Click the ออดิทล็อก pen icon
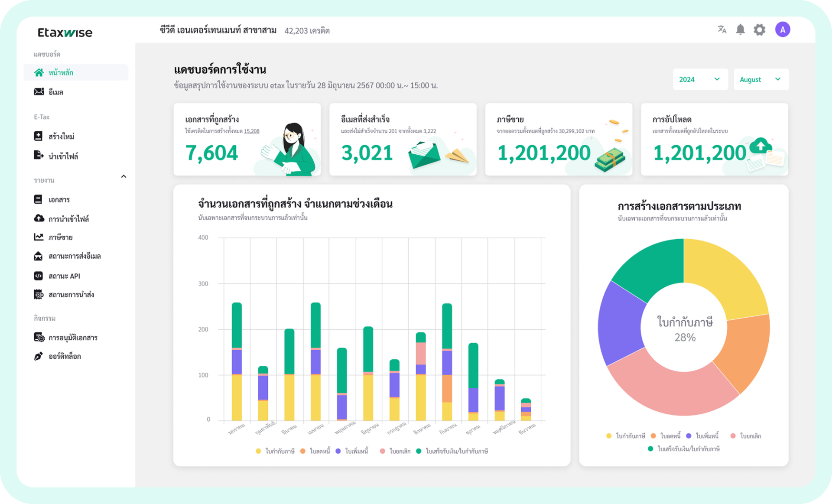832x504 pixels. pyautogui.click(x=39, y=356)
